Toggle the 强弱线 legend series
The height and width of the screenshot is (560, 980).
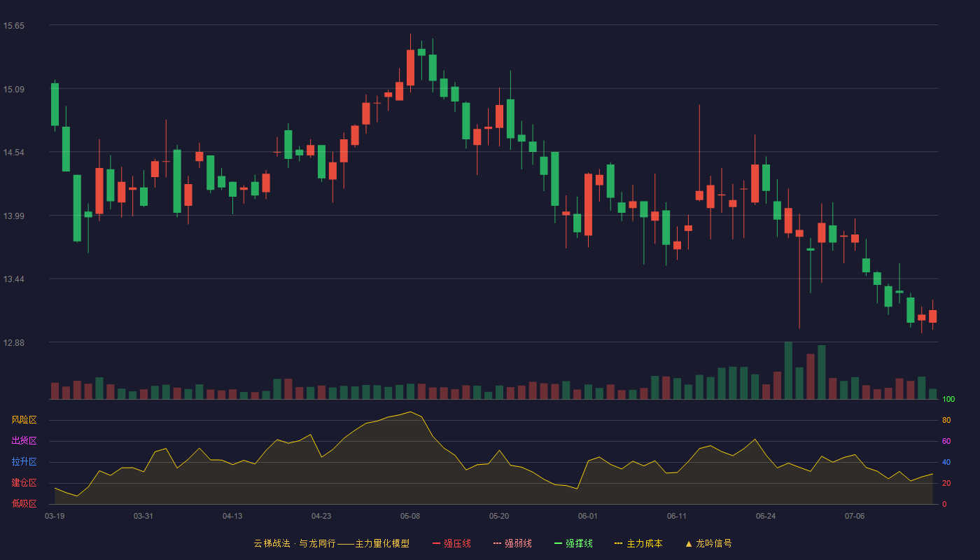512,543
